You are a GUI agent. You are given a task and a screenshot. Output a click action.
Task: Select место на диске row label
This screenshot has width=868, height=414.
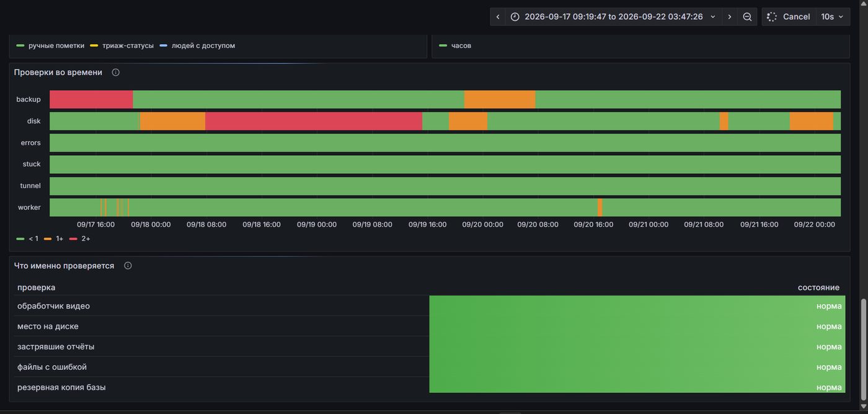(48, 326)
